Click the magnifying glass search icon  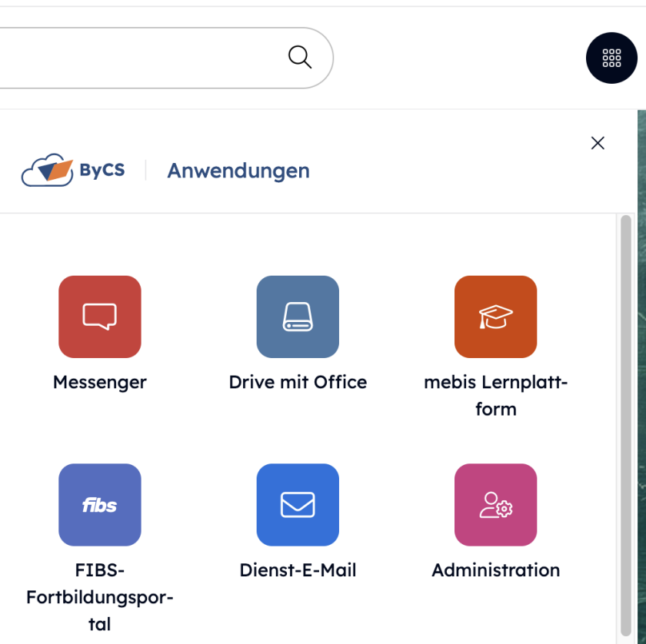coord(299,57)
